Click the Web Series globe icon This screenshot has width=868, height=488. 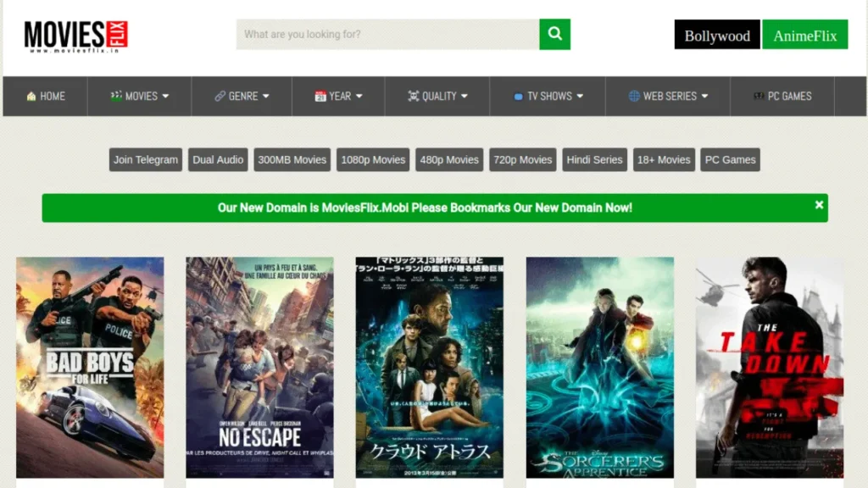pos(634,97)
